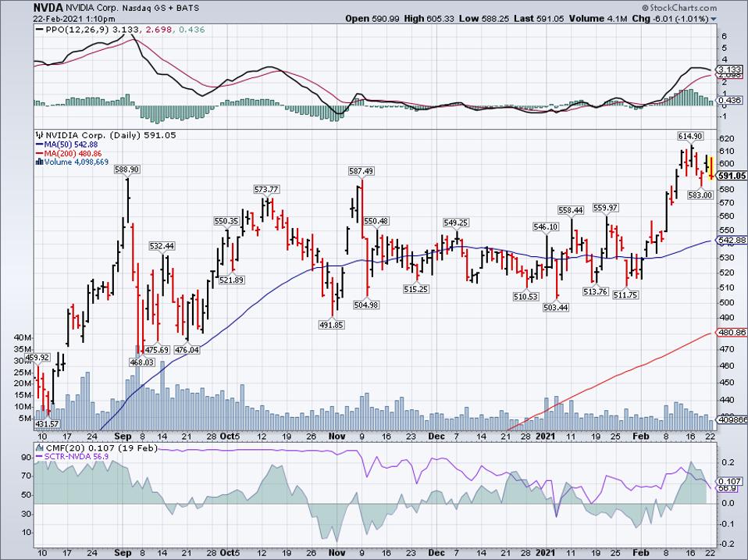
Task: Click the 588.90 September high label
Action: coord(127,169)
